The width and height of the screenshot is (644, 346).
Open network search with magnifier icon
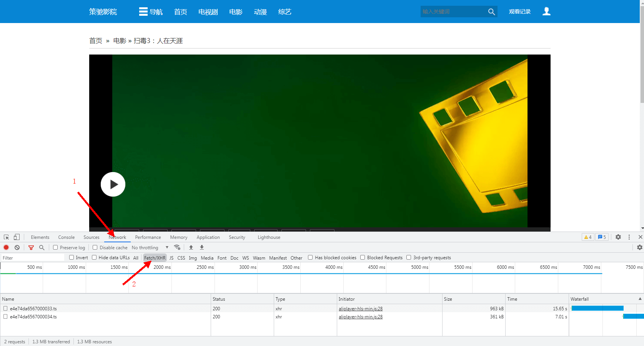pyautogui.click(x=42, y=248)
